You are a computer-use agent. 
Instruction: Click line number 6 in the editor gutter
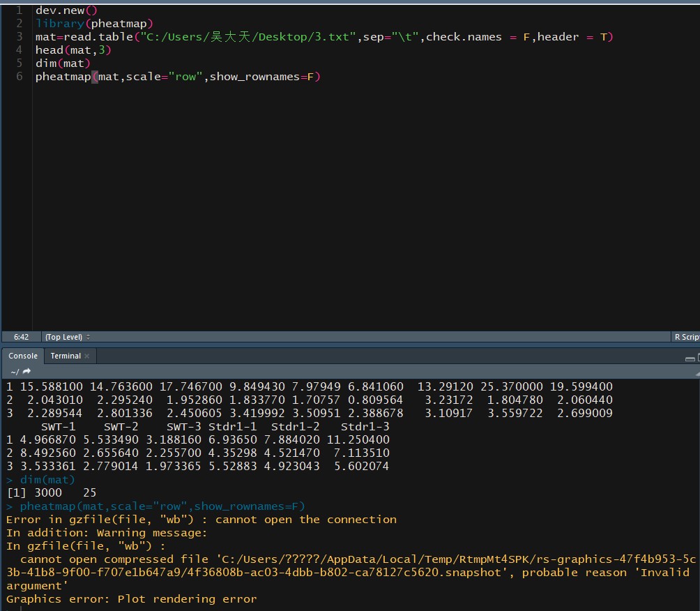coord(19,77)
